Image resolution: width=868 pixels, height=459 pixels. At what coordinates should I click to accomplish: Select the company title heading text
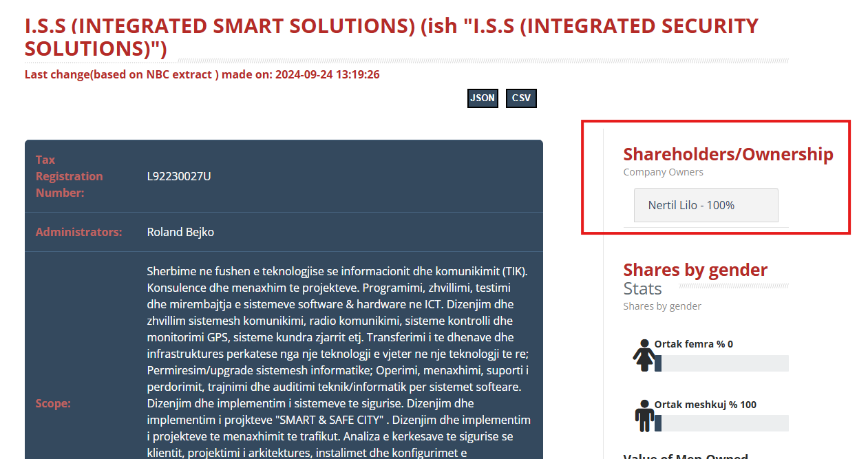pyautogui.click(x=392, y=37)
